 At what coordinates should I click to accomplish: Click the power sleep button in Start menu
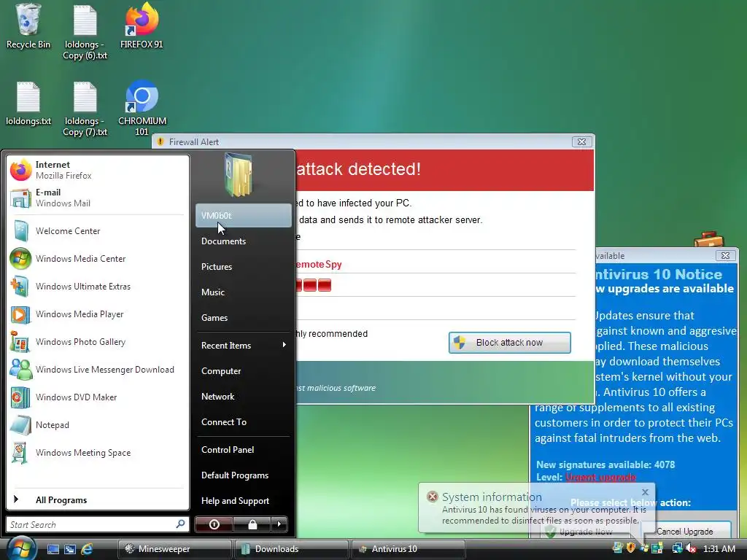(x=214, y=524)
